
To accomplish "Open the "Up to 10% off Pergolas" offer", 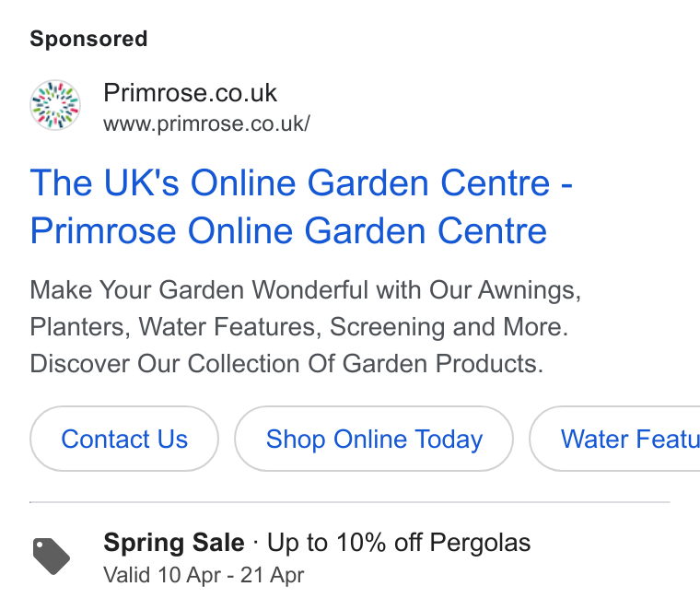I will click(x=399, y=543).
